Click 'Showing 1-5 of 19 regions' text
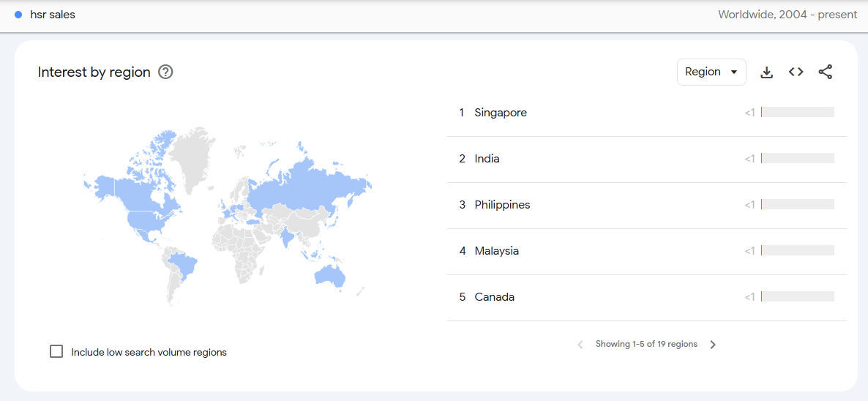The image size is (868, 401). click(x=646, y=344)
